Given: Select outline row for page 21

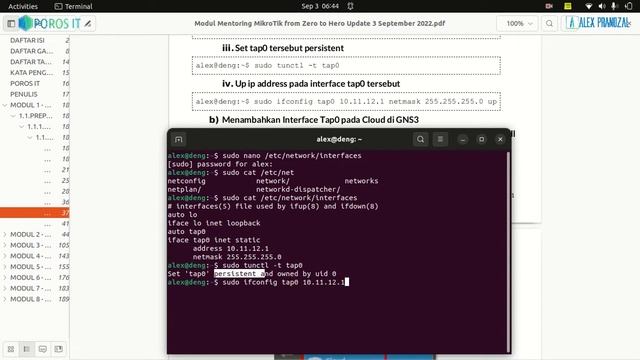Looking at the screenshot, I should point(35,170).
